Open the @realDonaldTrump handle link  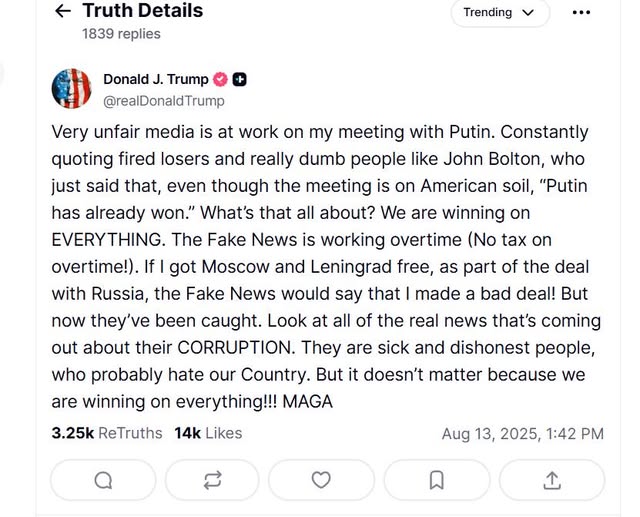click(x=164, y=100)
